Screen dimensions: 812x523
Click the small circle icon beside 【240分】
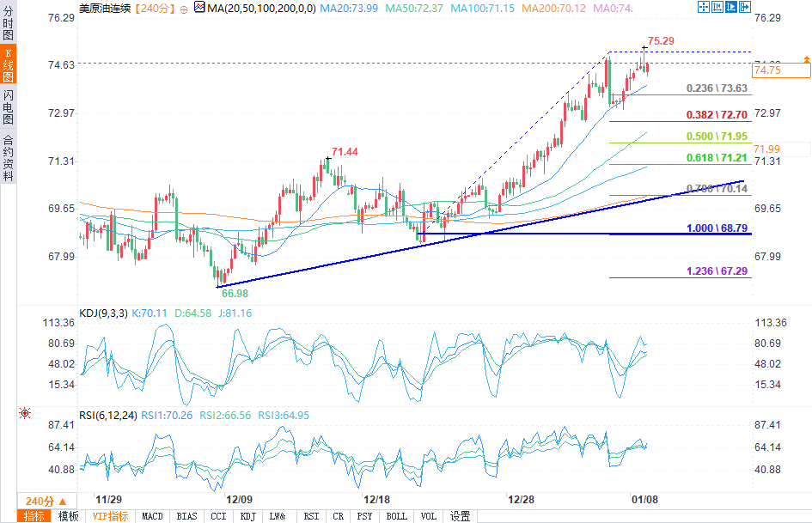(x=182, y=8)
